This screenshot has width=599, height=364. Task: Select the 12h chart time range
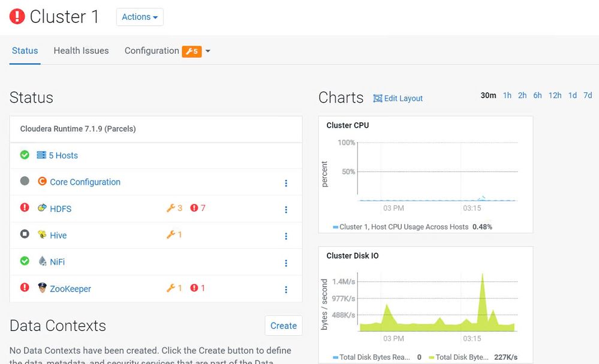click(x=555, y=95)
